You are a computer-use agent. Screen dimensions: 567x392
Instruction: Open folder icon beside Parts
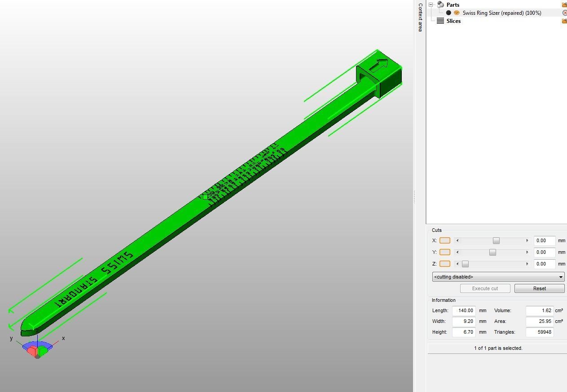[x=564, y=4]
